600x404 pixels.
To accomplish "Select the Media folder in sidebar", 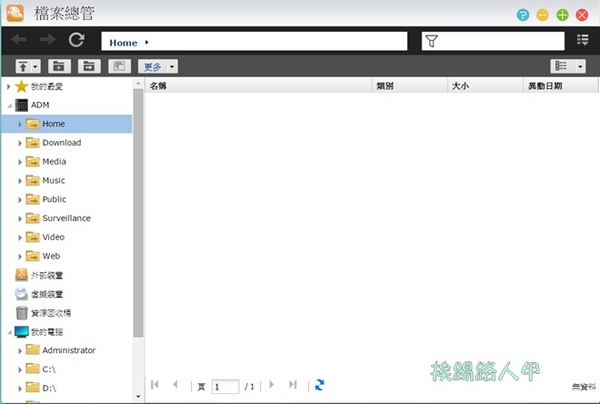I will (54, 162).
